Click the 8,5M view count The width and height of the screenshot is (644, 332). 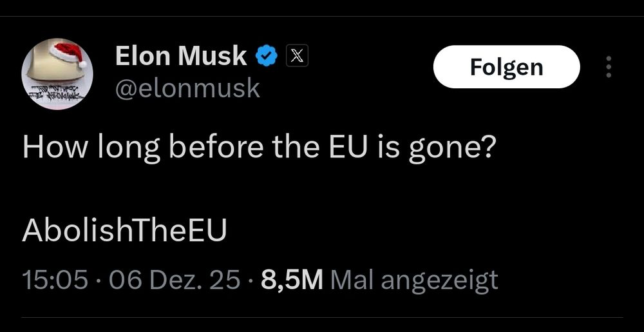point(292,280)
